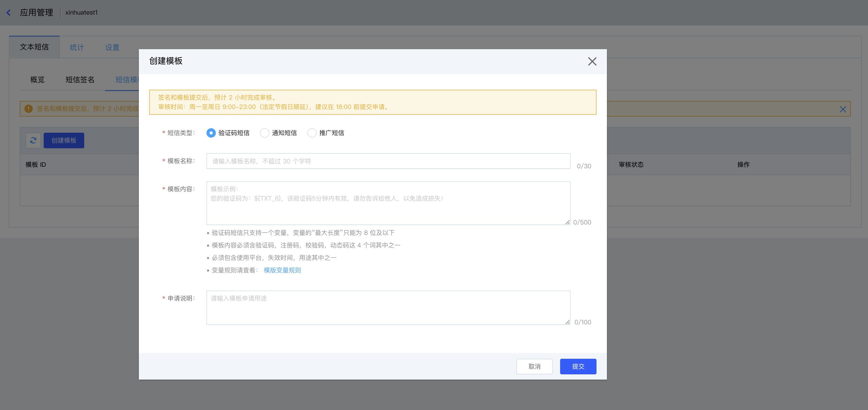This screenshot has width=868, height=410.
Task: Grab the 模板内容 textarea resize handle
Action: click(567, 222)
